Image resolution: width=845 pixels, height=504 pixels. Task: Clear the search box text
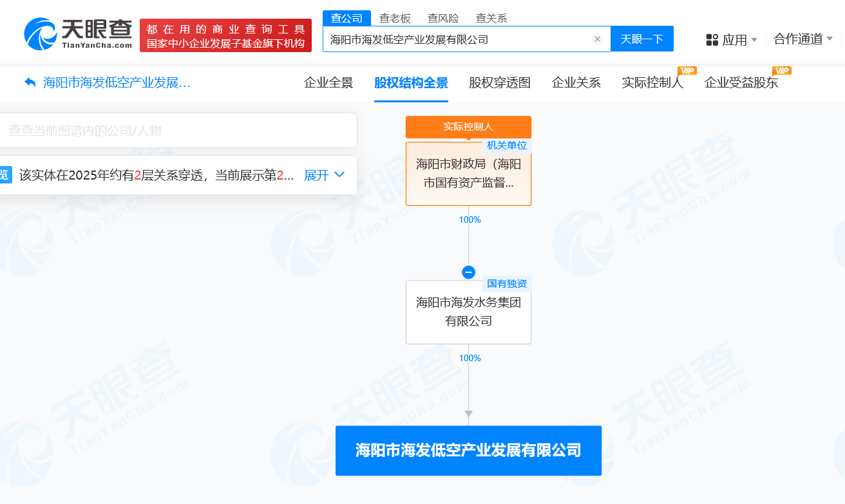pyautogui.click(x=597, y=39)
